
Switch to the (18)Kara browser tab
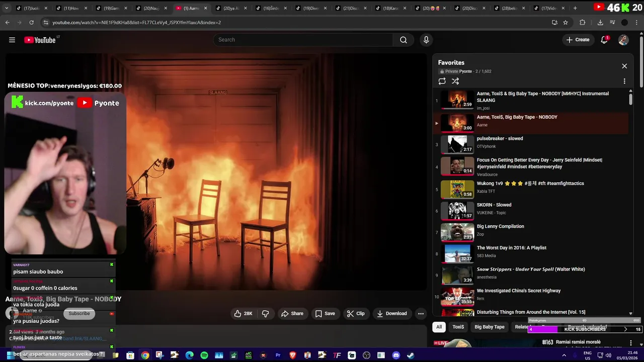pos(390,8)
